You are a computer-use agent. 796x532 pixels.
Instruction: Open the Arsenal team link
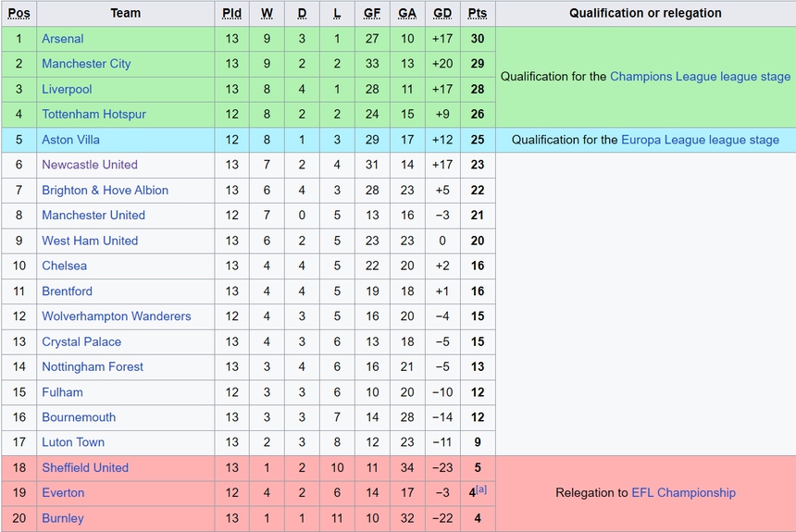(62, 39)
